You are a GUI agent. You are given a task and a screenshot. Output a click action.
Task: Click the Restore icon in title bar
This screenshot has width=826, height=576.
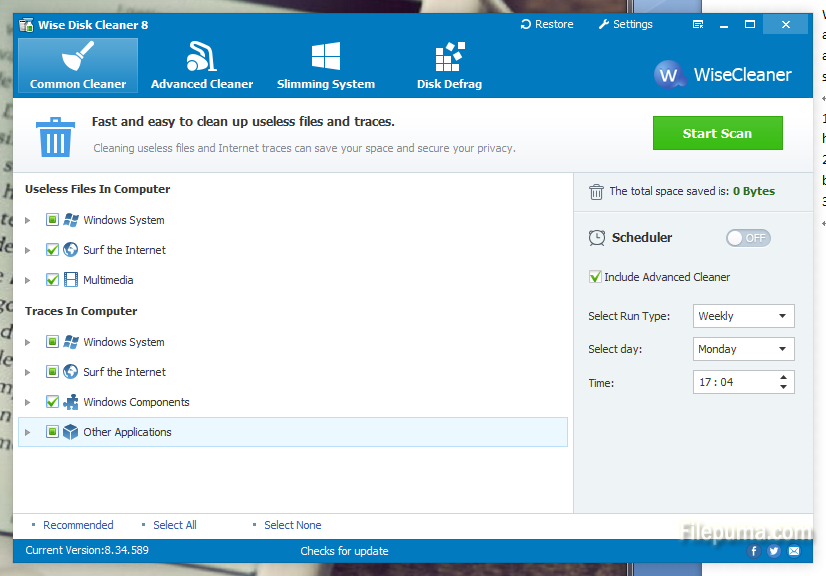pyautogui.click(x=528, y=24)
